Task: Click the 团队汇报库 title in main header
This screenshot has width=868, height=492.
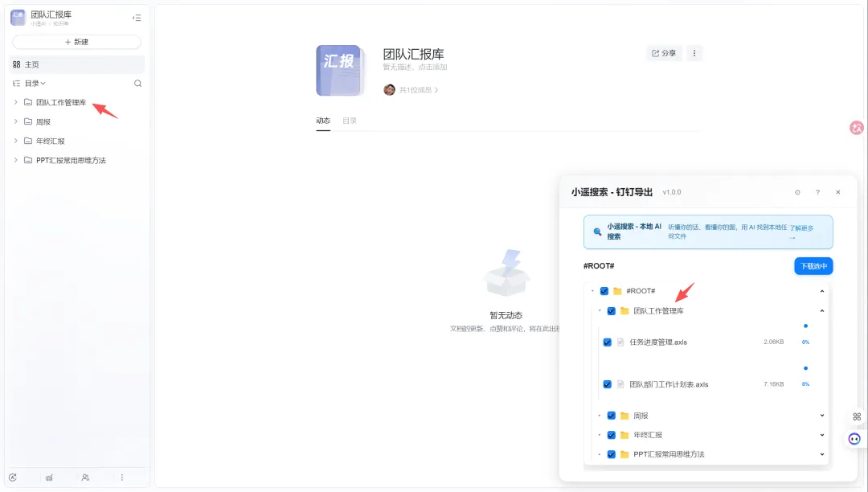Action: 414,54
